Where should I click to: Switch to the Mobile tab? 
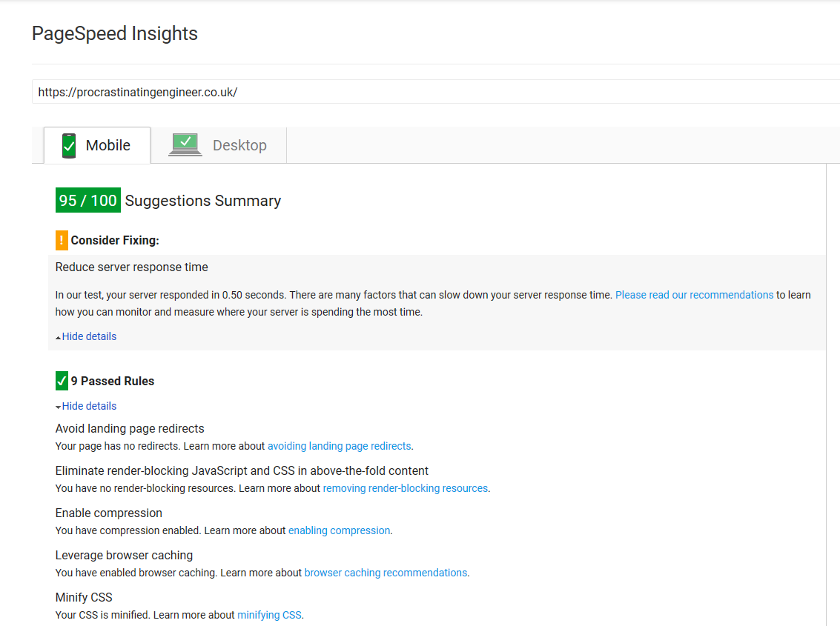coord(108,145)
